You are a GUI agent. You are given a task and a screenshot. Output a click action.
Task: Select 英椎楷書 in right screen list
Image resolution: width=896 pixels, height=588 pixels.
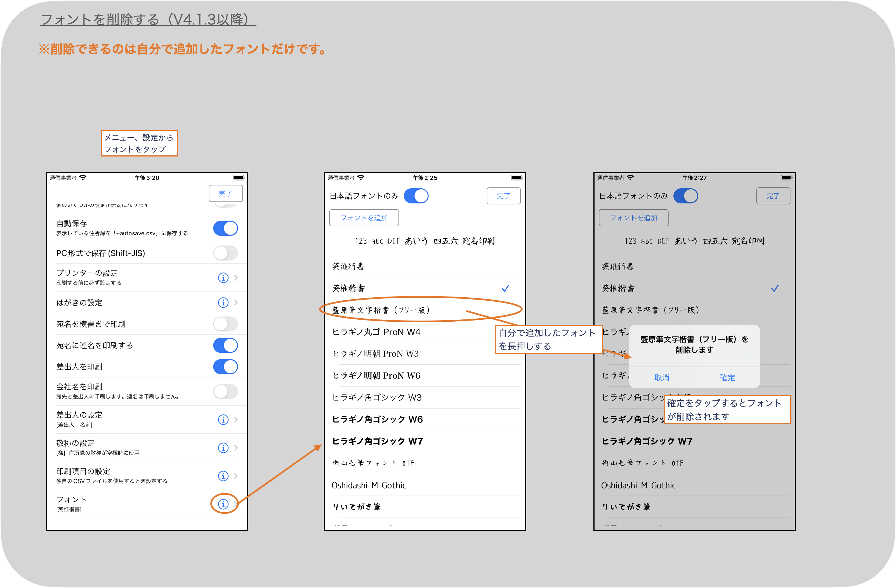point(694,288)
